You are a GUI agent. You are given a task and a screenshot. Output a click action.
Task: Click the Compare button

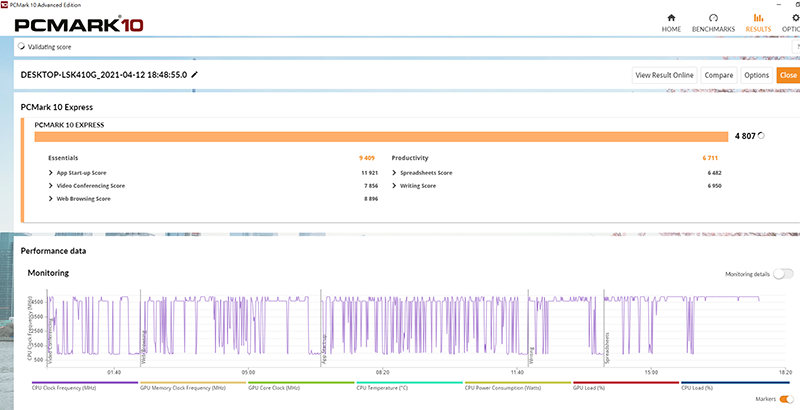tap(719, 75)
